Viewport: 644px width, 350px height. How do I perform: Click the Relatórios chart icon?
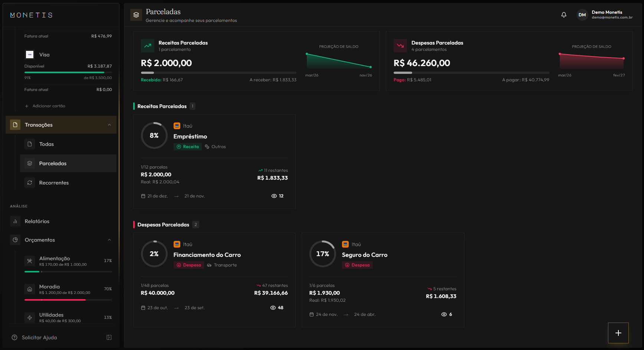[x=15, y=221]
